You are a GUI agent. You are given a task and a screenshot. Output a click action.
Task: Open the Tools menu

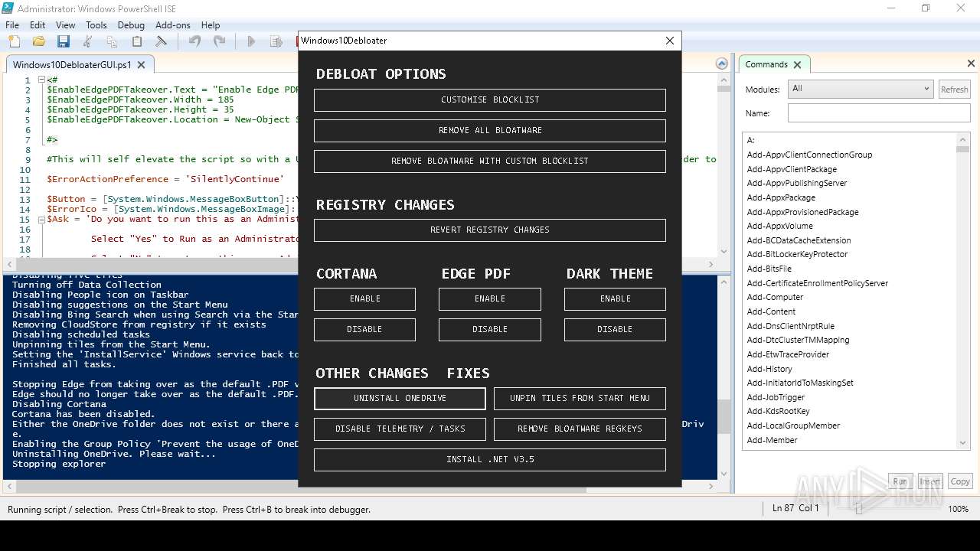(96, 24)
